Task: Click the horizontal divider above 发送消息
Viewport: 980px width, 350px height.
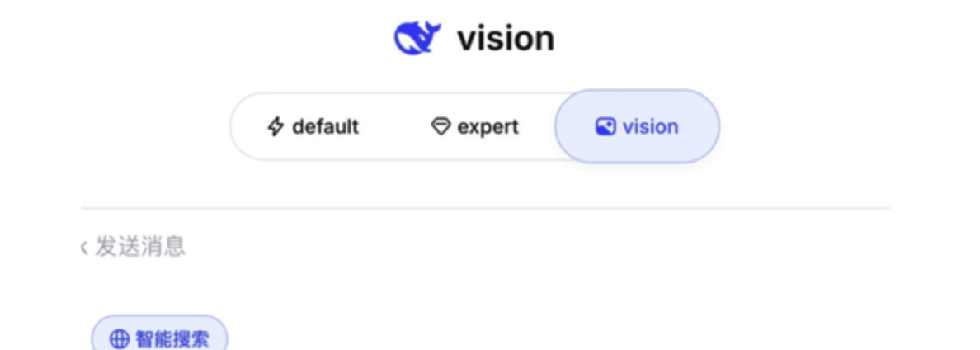Action: [485, 208]
